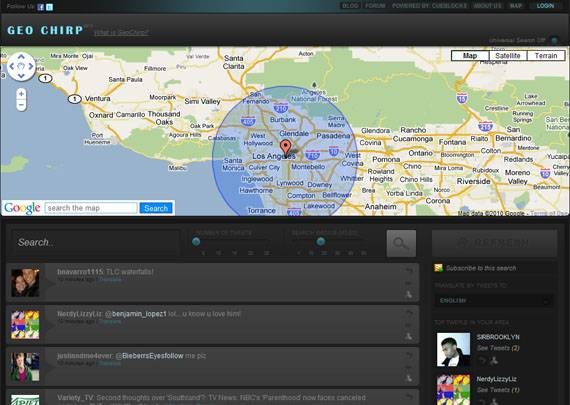Screen dimensions: 570x405
Task: Translate the beavarra1115 tweet
Action: click(x=110, y=280)
